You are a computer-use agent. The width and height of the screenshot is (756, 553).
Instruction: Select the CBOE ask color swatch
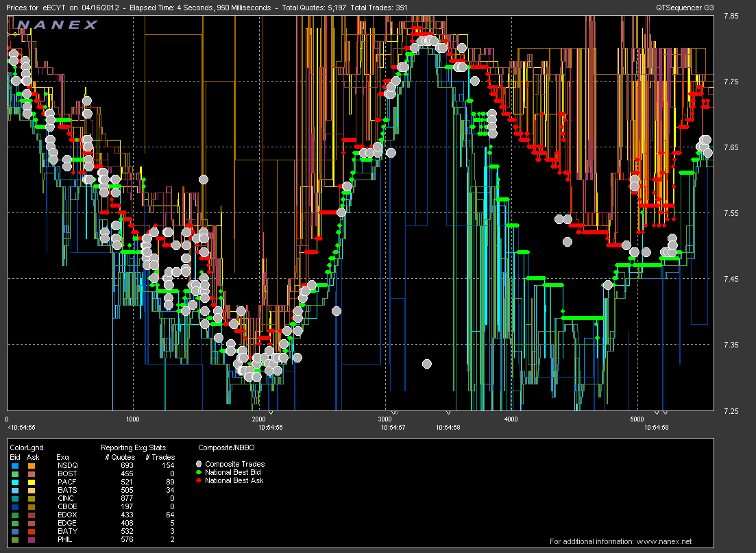32,506
